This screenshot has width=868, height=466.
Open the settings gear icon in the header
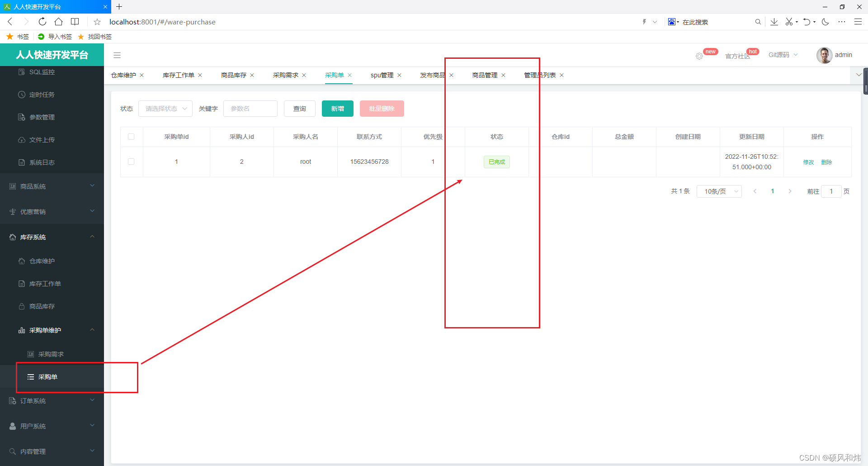(x=699, y=56)
